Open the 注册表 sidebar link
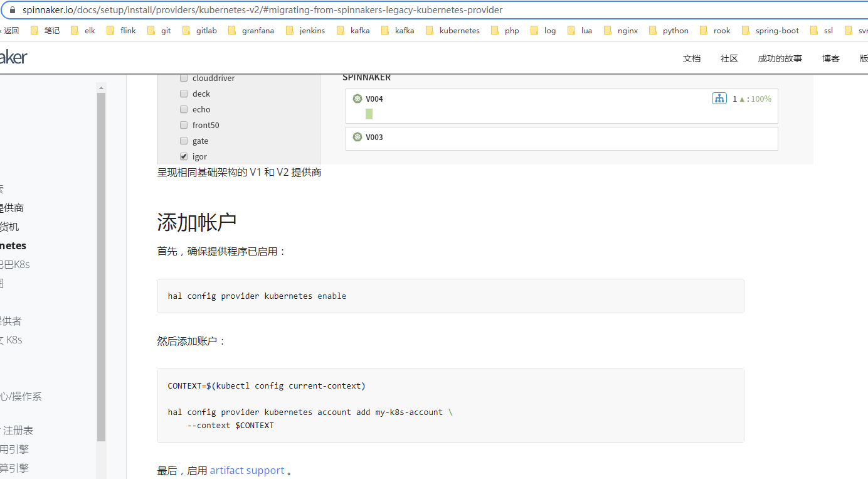Viewport: 868px width, 479px height. (x=18, y=430)
